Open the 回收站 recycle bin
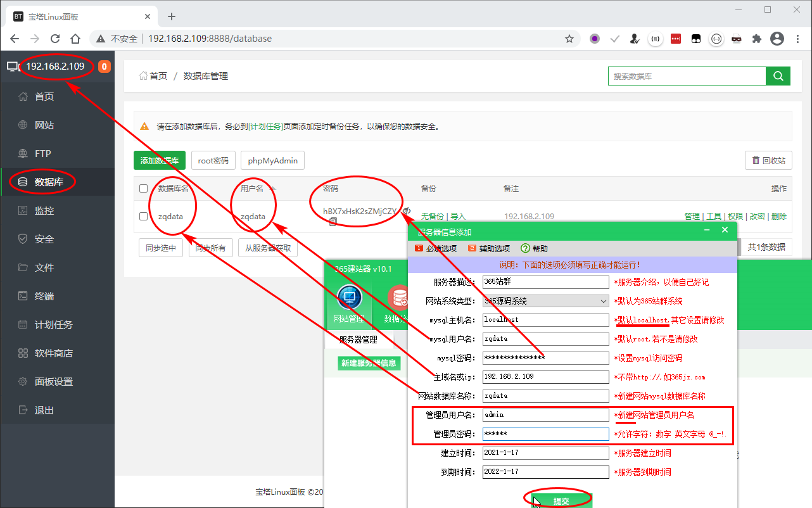 (x=768, y=161)
